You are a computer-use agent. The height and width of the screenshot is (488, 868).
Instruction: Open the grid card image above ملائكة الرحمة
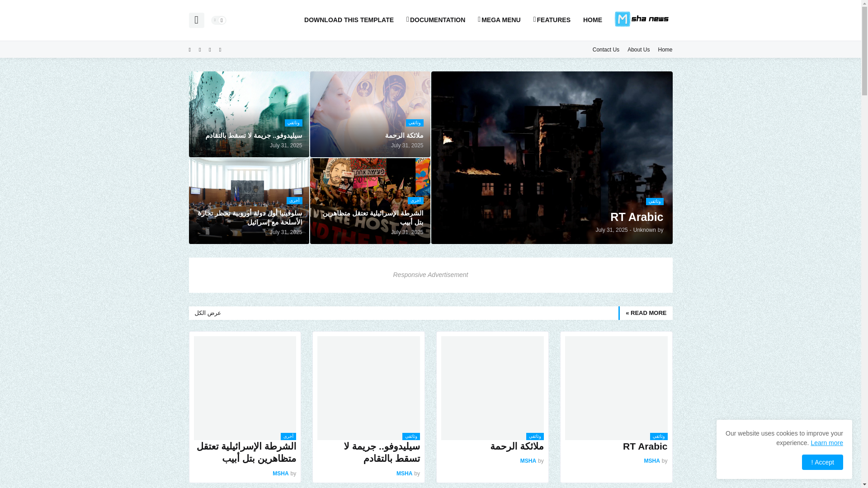492,388
